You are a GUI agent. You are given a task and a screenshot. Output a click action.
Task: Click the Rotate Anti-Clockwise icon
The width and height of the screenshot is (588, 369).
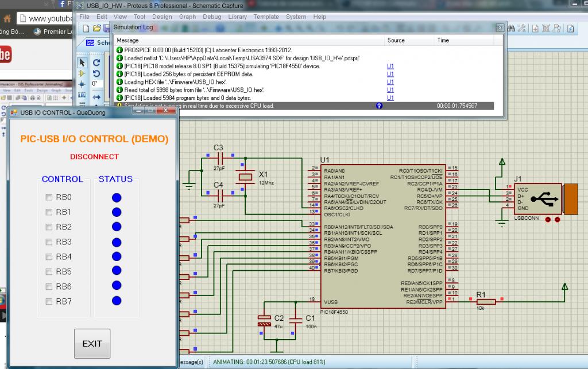(96, 73)
